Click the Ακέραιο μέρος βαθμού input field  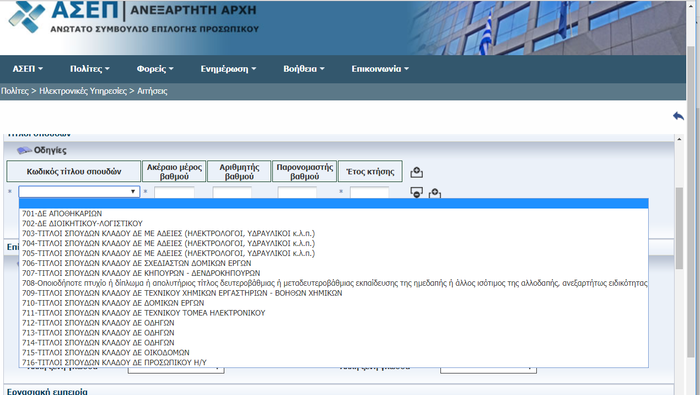[x=174, y=192]
